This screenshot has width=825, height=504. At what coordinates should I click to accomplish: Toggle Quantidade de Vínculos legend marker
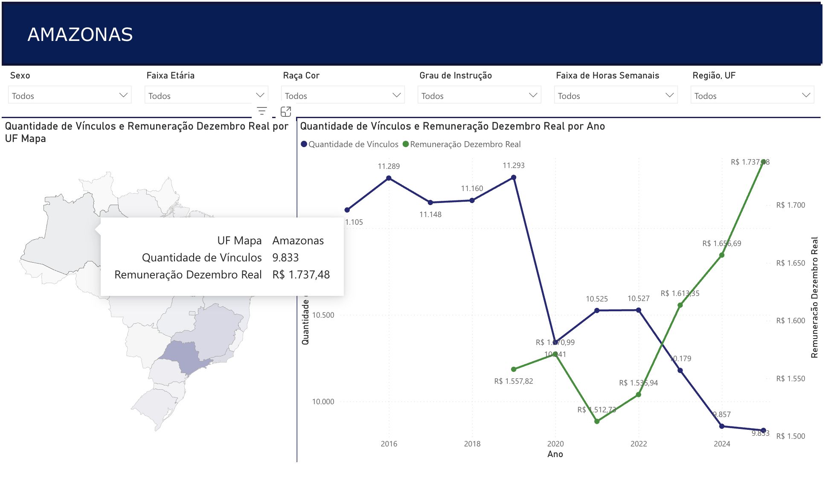(304, 144)
